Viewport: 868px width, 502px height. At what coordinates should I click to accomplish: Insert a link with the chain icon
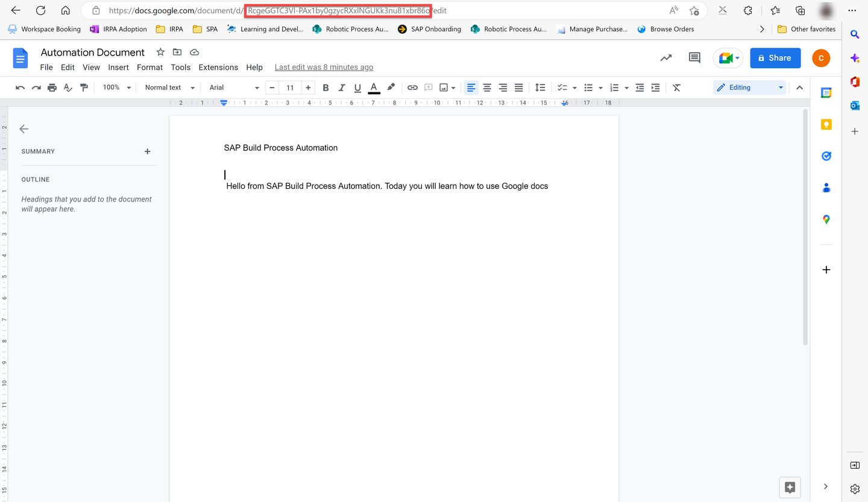pos(412,87)
